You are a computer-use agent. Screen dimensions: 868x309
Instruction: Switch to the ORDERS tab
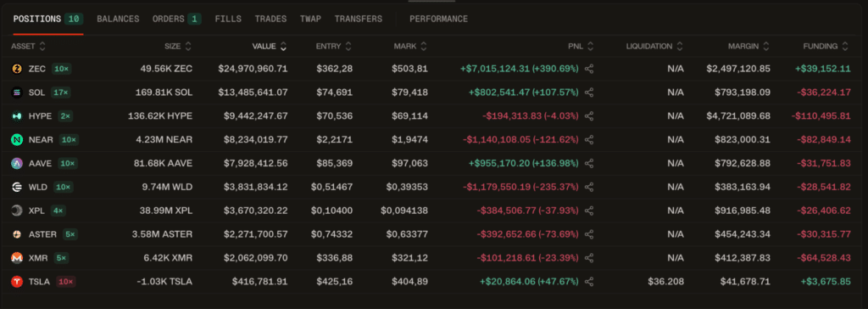pyautogui.click(x=176, y=19)
